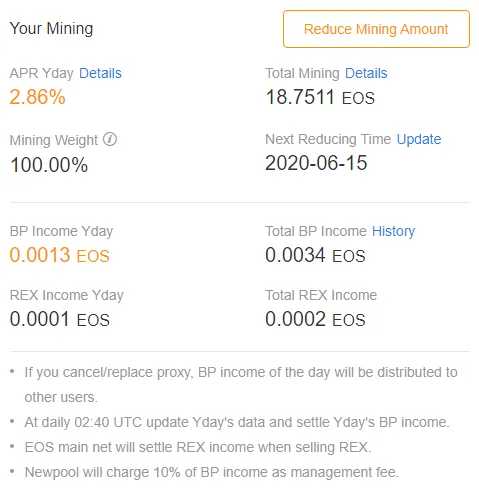Click the 100.00% mining weight value
Viewport: 479px width, 491px height.
[49, 165]
